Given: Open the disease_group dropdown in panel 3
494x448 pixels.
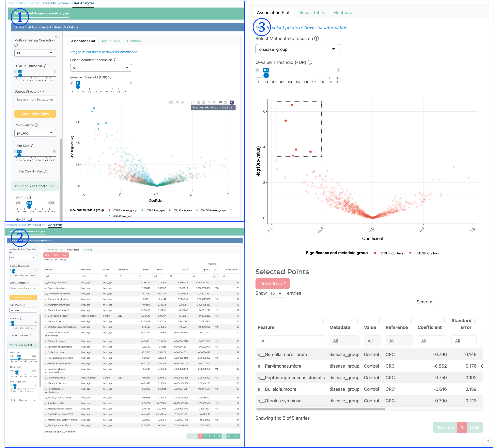Looking at the screenshot, I should pos(298,49).
